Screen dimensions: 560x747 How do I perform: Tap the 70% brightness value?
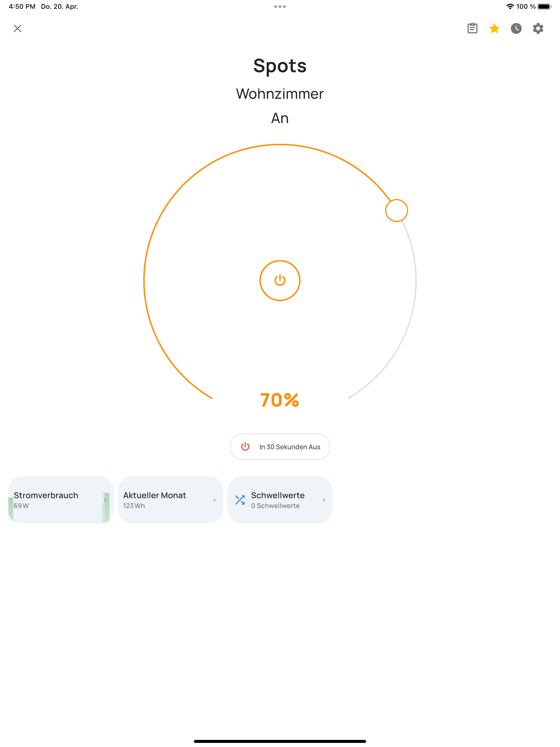[280, 400]
